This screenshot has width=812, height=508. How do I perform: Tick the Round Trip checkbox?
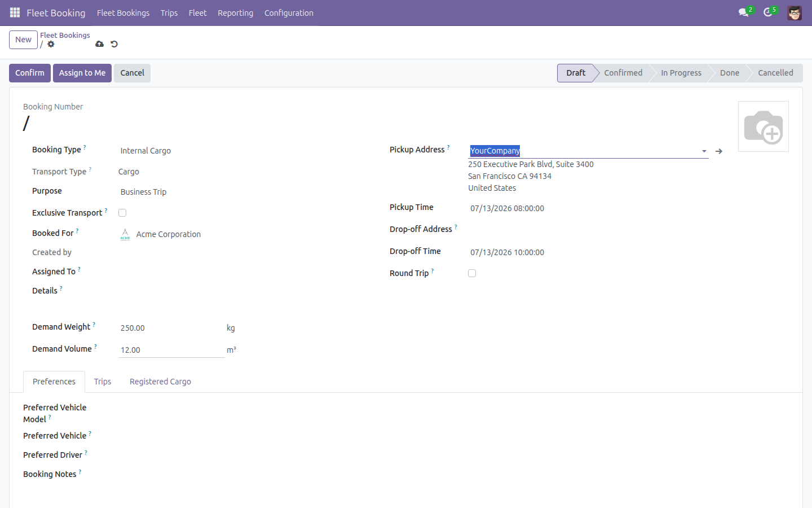pos(472,273)
